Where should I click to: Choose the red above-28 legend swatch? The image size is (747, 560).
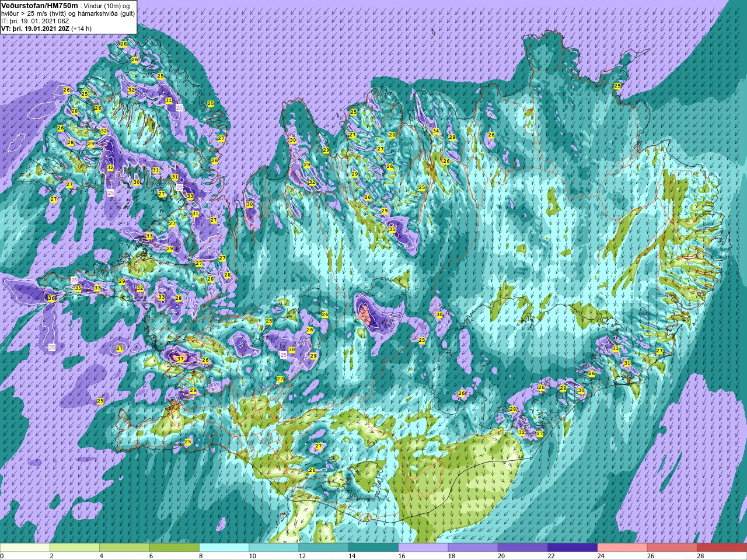[722, 548]
